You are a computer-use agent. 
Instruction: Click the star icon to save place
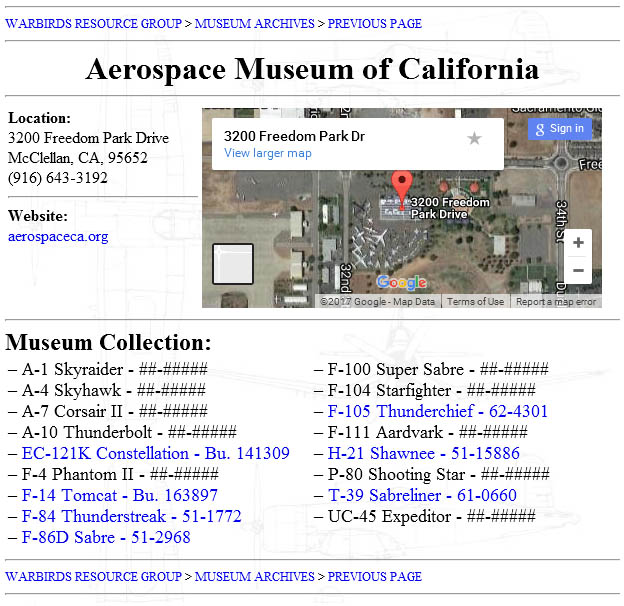[474, 138]
